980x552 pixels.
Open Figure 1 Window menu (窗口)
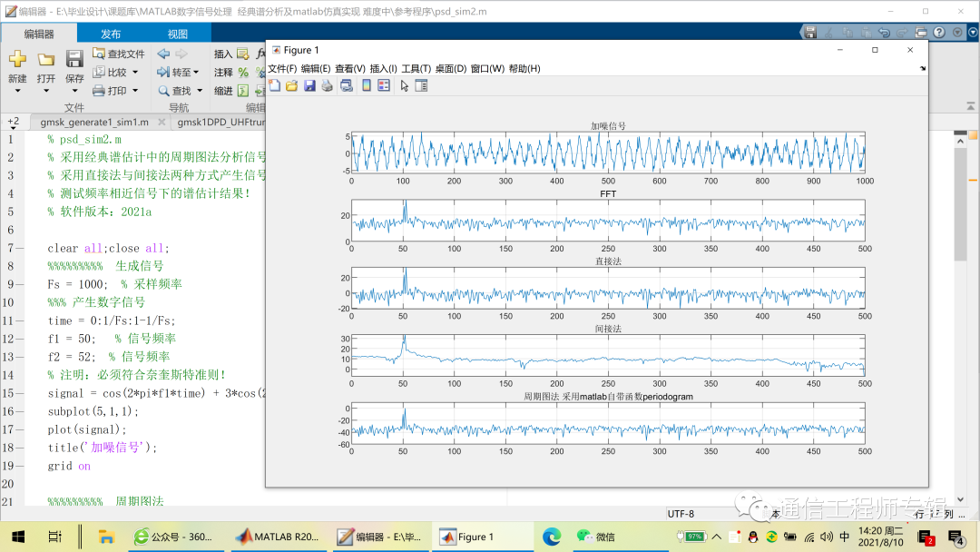tap(487, 69)
